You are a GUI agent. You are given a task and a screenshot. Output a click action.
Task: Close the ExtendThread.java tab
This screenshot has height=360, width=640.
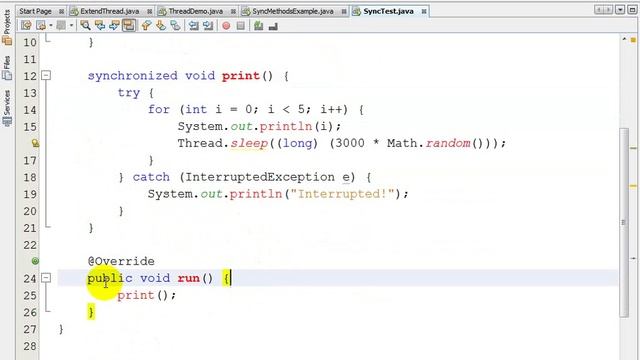150,11
